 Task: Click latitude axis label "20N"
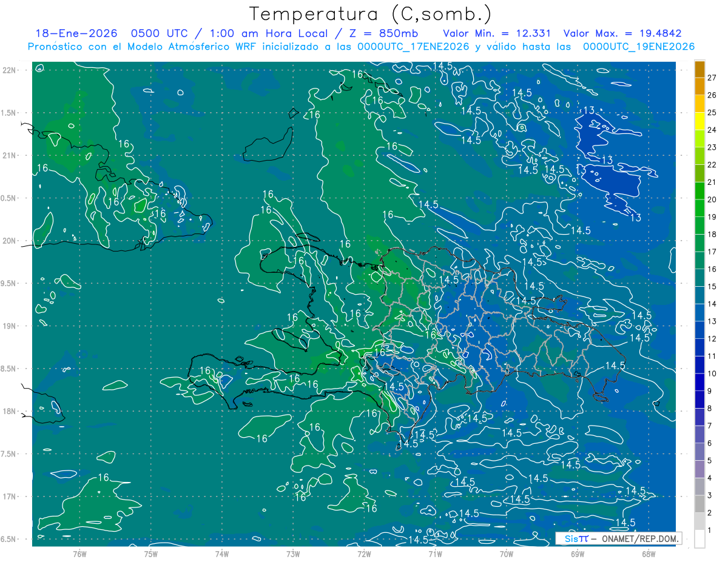(9, 241)
